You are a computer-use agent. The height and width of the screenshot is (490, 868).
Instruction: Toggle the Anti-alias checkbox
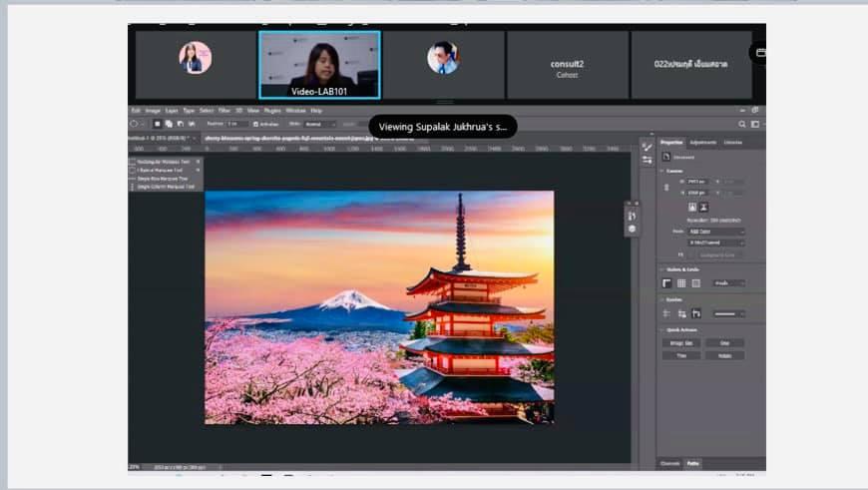(x=255, y=124)
